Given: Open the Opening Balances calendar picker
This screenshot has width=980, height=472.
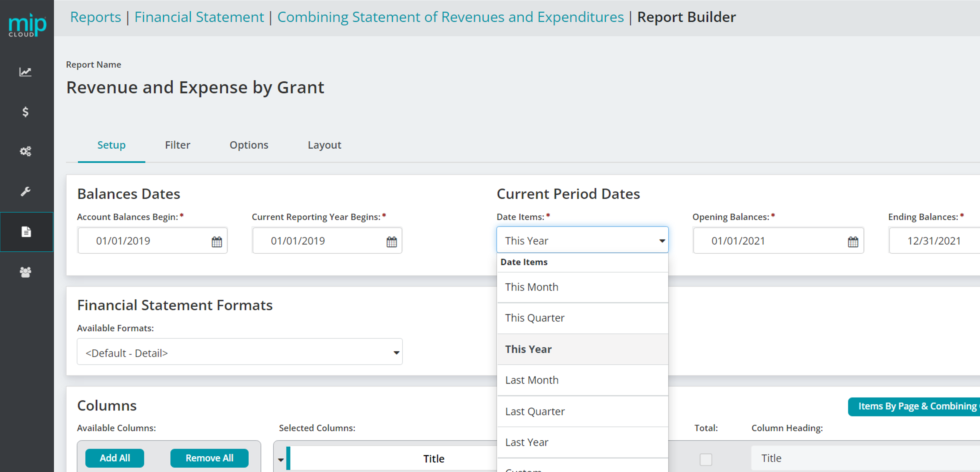Looking at the screenshot, I should 853,242.
